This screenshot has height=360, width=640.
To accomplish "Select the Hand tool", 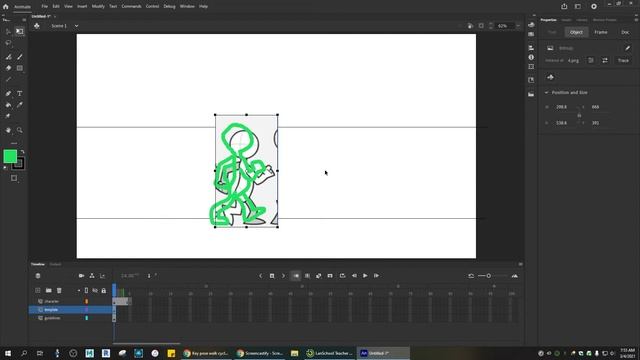I will click(x=8, y=130).
